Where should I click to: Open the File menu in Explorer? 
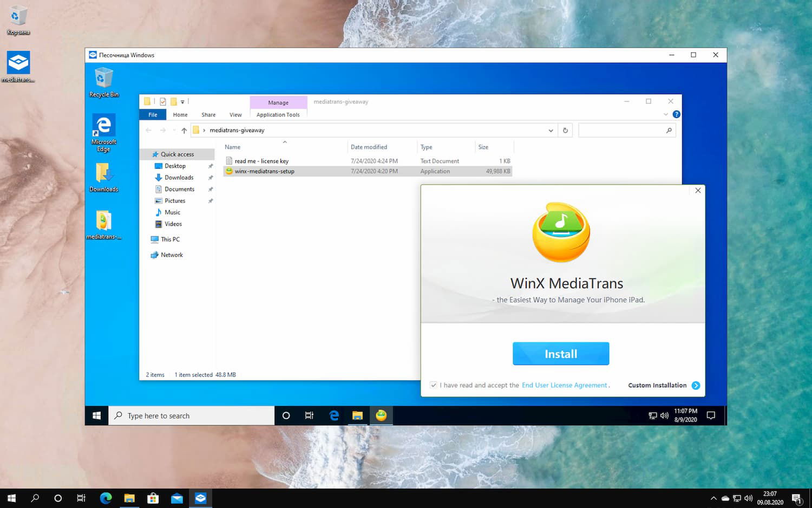[x=153, y=114]
